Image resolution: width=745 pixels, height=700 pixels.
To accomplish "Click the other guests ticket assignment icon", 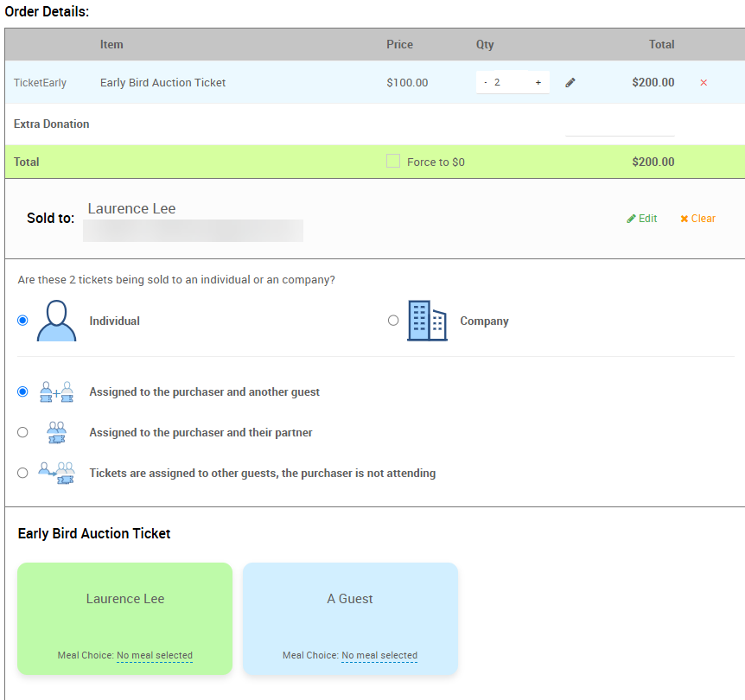I will 56,473.
